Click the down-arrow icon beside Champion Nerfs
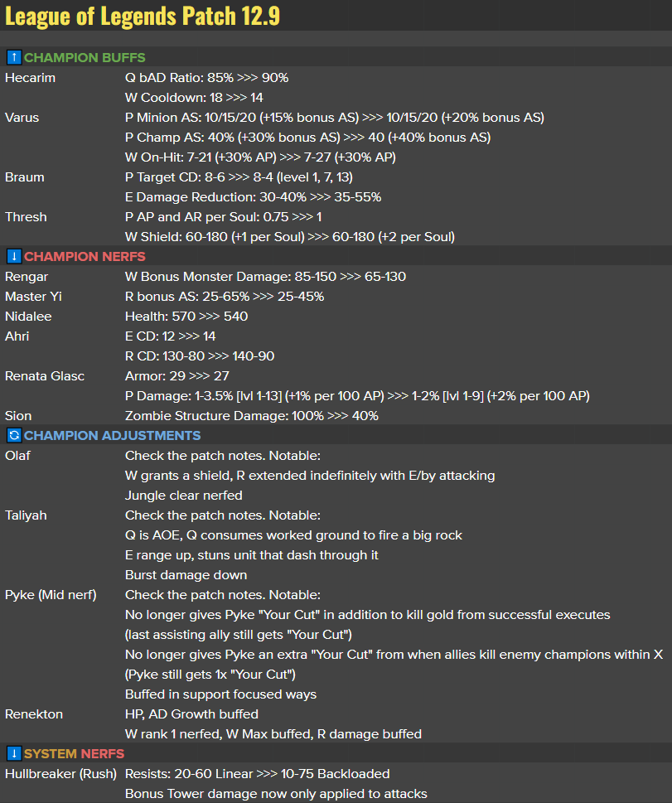The height and width of the screenshot is (803, 672). pos(13,256)
